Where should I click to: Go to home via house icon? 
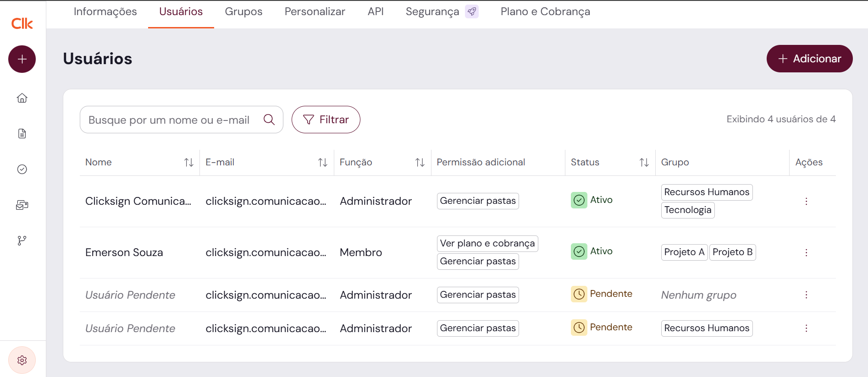click(x=22, y=98)
